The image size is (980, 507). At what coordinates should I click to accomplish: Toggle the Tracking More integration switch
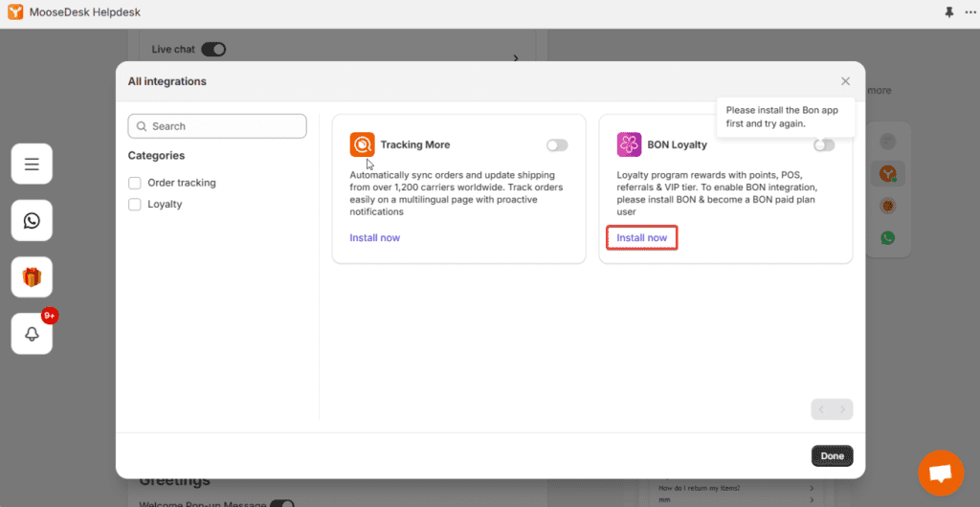557,145
